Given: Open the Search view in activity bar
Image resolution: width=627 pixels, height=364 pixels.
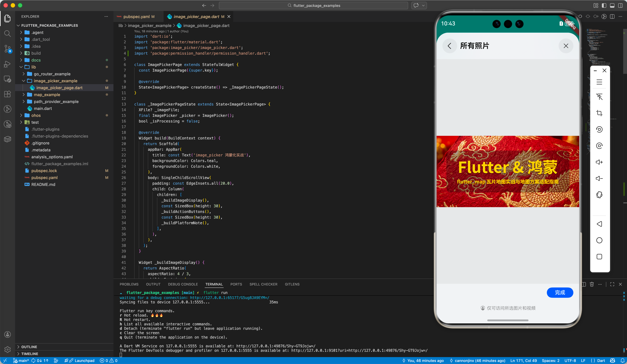Looking at the screenshot, I should [8, 33].
